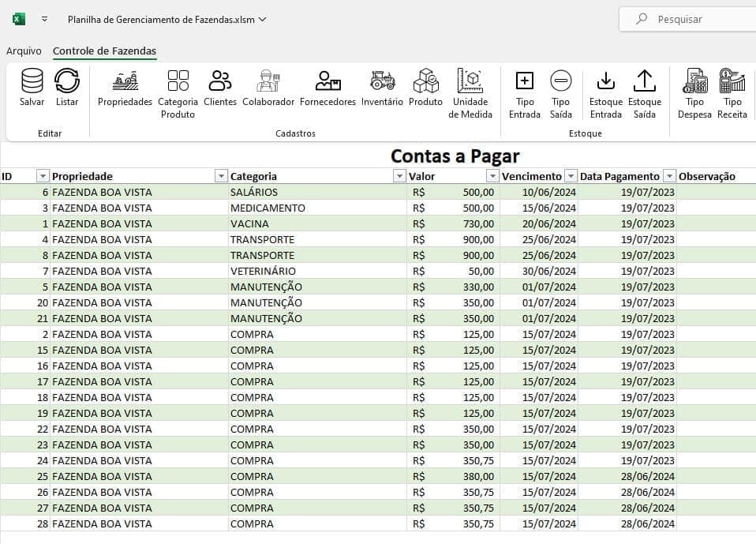
Task: Open the Produto boxes icon
Action: 425,81
